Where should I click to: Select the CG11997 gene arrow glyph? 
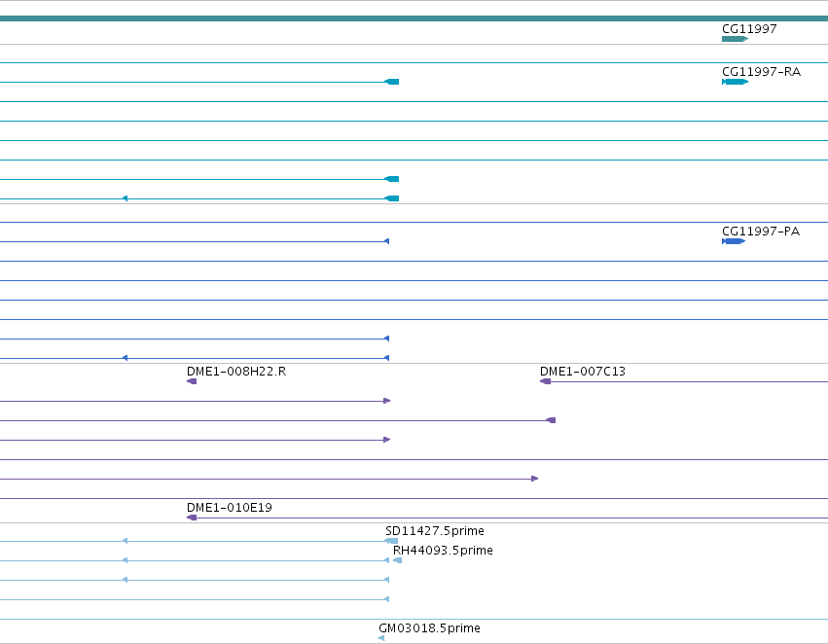point(735,39)
